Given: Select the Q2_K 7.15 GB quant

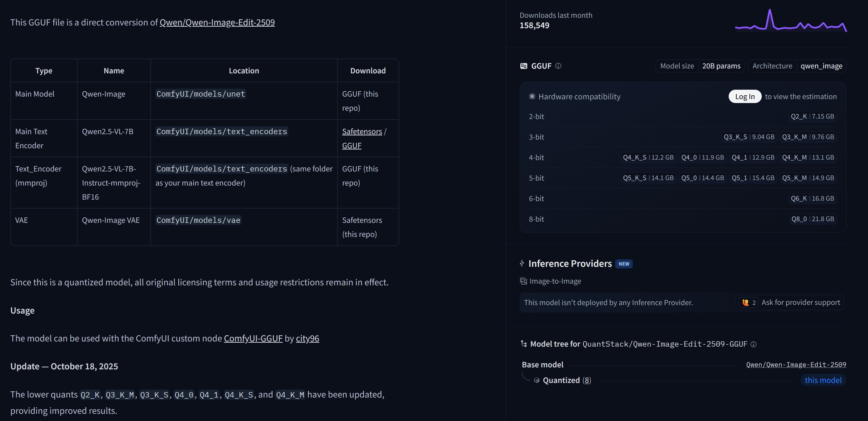Looking at the screenshot, I should (x=812, y=117).
